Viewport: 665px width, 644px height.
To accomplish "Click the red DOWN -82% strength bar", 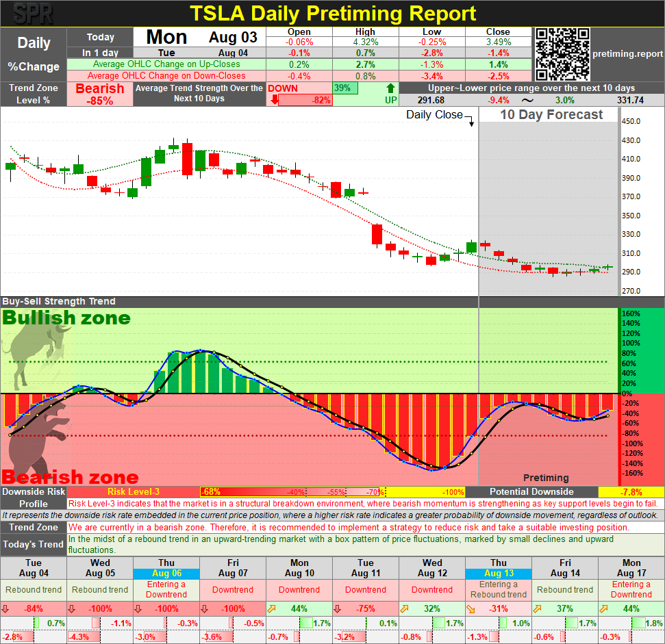I will (305, 100).
